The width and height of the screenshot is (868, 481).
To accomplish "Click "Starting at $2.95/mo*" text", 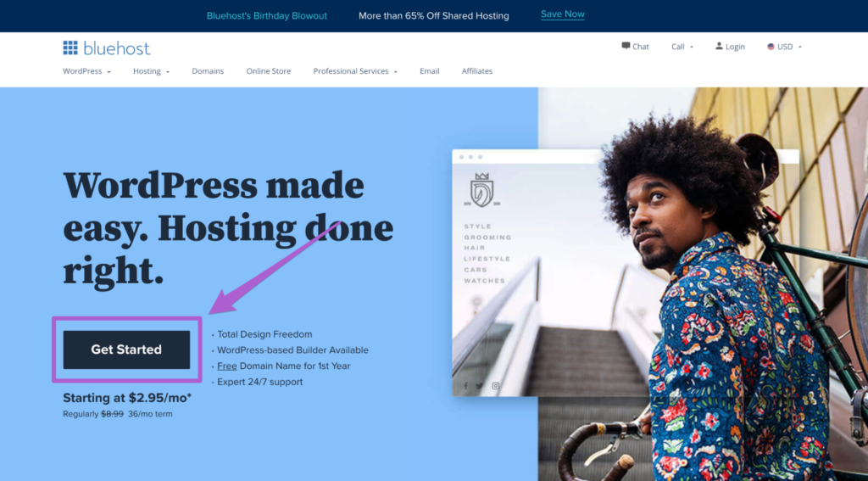I will point(127,397).
